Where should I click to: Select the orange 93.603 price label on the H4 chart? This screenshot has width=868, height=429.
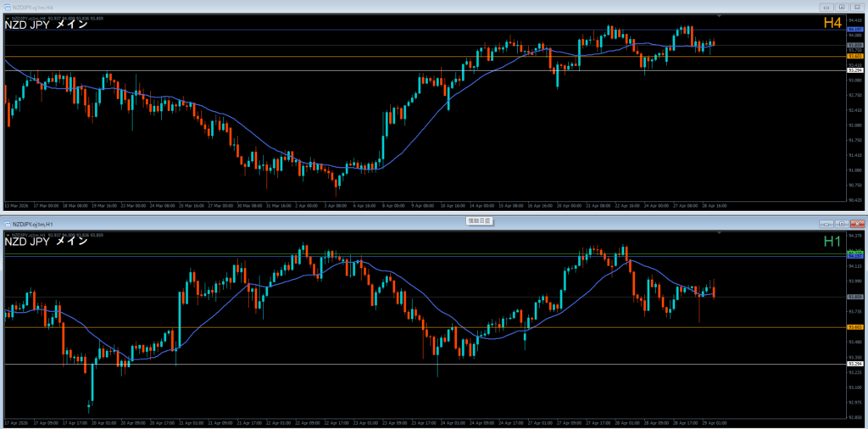[x=855, y=57]
